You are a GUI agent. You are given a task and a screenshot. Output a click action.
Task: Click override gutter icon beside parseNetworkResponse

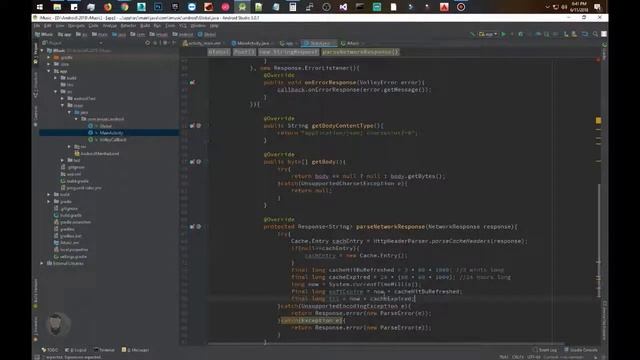click(x=192, y=227)
